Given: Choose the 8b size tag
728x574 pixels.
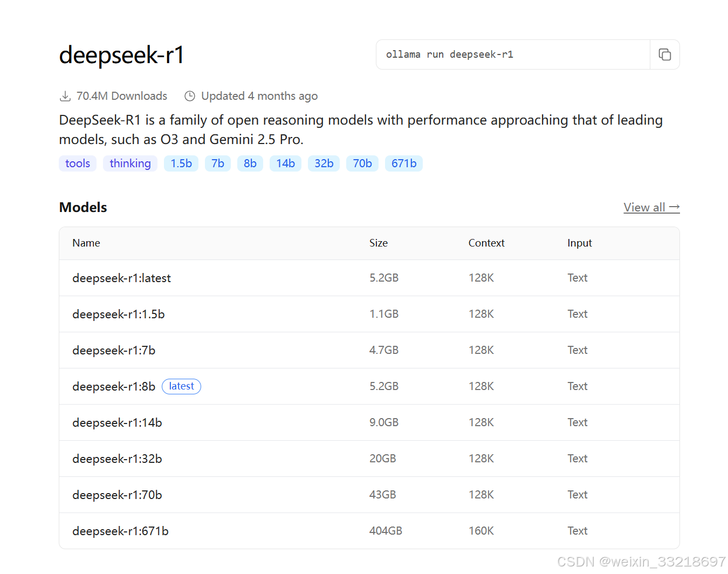Looking at the screenshot, I should point(250,163).
